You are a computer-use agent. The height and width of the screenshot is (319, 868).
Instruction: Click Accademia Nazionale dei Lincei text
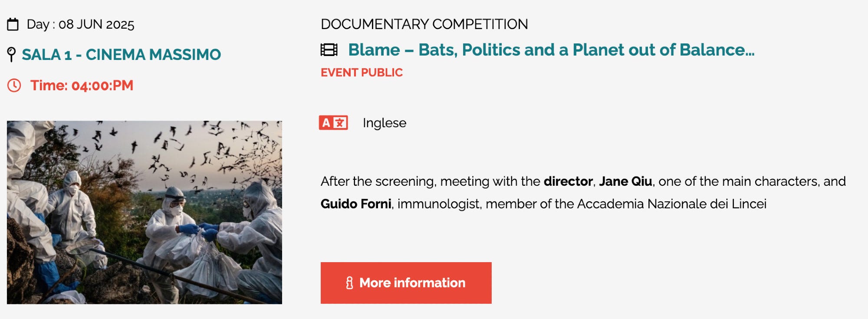tap(672, 204)
